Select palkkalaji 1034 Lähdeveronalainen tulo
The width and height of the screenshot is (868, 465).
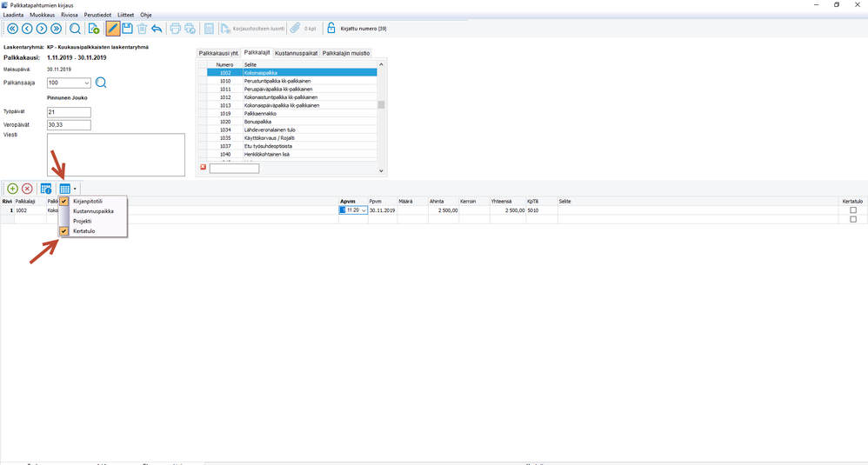[291, 130]
